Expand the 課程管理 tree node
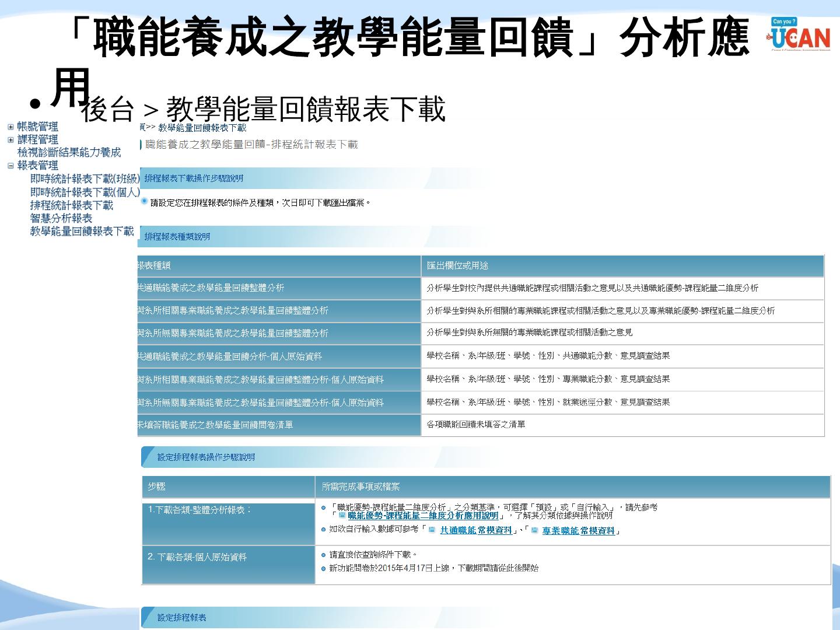The image size is (840, 630). tap(10, 139)
